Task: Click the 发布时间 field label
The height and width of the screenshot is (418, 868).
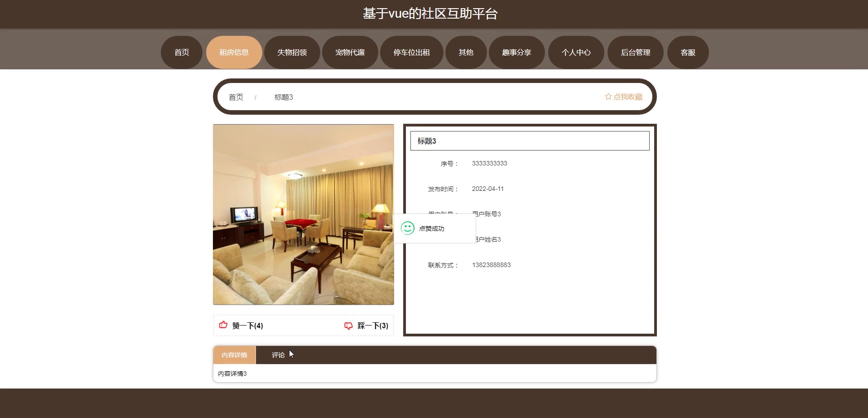Action: click(443, 189)
